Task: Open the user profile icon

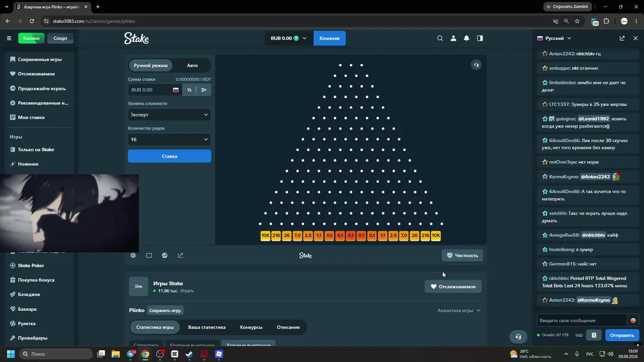Action: 453,38
